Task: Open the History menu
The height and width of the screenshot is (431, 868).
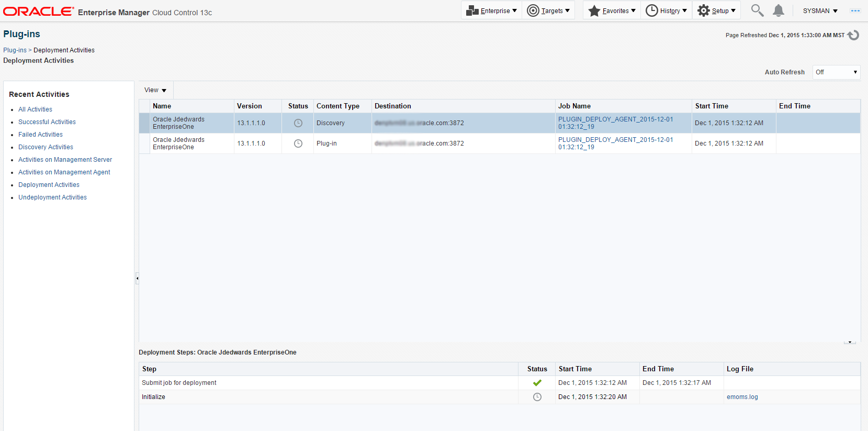Action: 666,10
